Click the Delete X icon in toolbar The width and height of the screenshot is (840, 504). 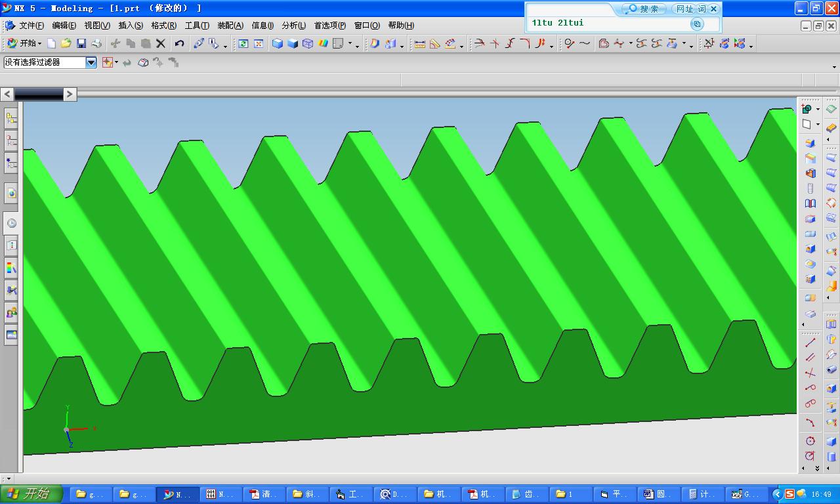[x=160, y=44]
